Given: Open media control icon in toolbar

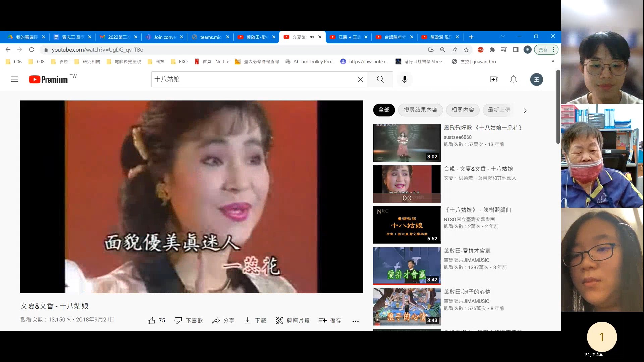Looking at the screenshot, I should 504,50.
